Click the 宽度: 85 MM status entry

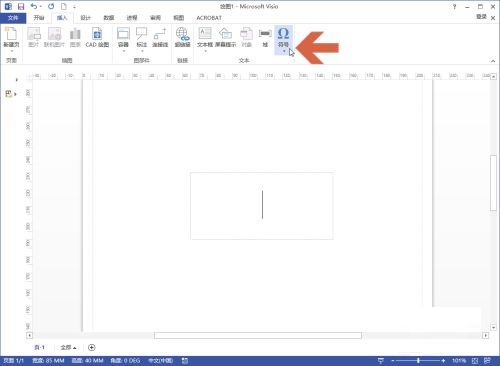click(x=48, y=360)
